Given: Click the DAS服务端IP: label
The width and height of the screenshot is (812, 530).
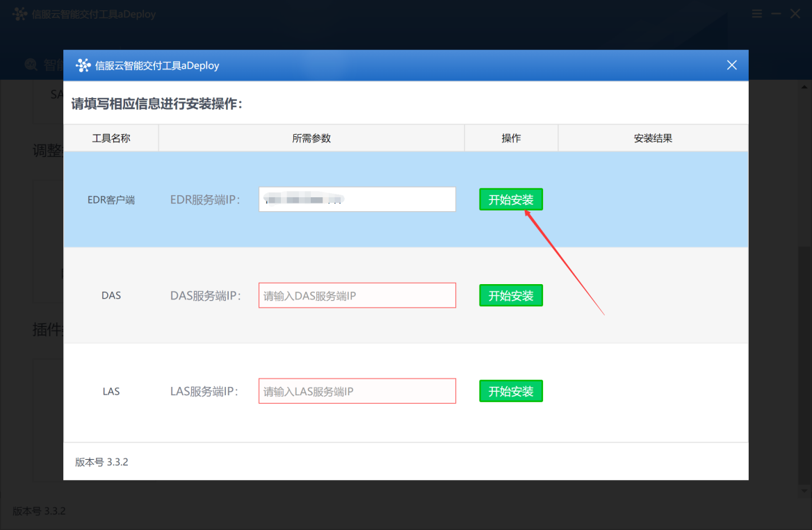Looking at the screenshot, I should click(x=206, y=295).
